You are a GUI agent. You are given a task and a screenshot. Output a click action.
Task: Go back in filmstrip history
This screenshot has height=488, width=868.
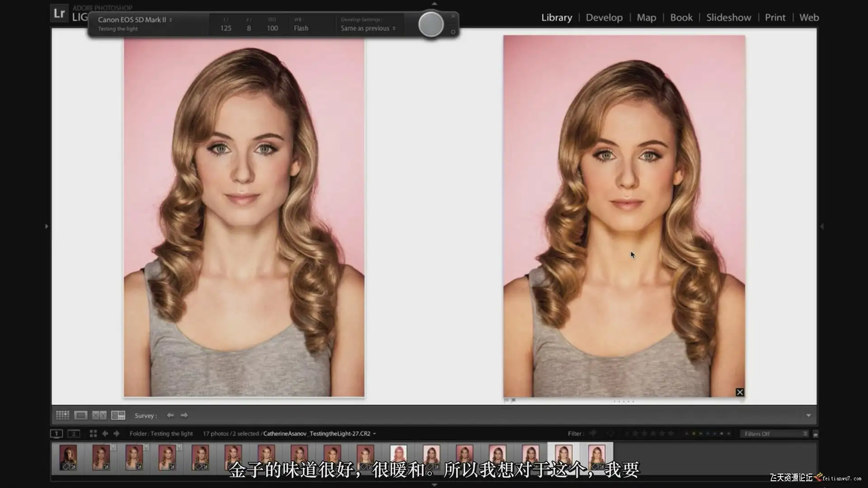coord(105,434)
